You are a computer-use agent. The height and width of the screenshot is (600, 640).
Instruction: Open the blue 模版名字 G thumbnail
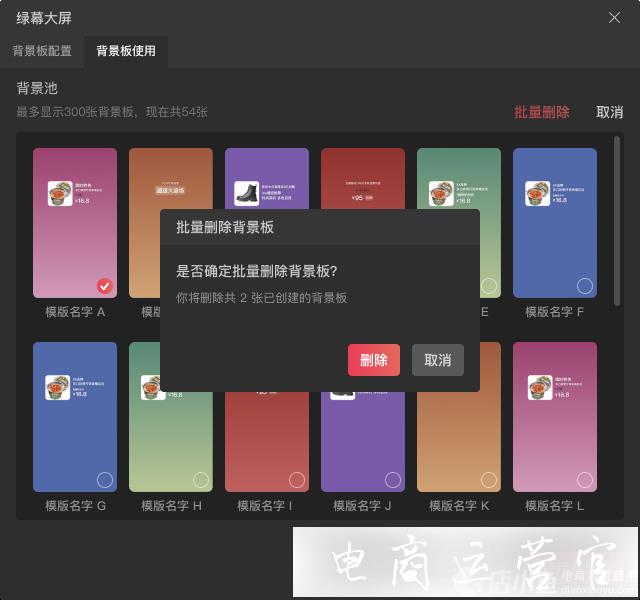click(75, 417)
